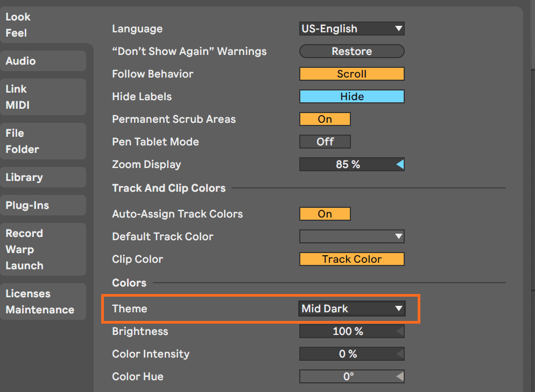Open the Default Track Color dropdown
Viewport: 535px width, 392px height.
(352, 236)
